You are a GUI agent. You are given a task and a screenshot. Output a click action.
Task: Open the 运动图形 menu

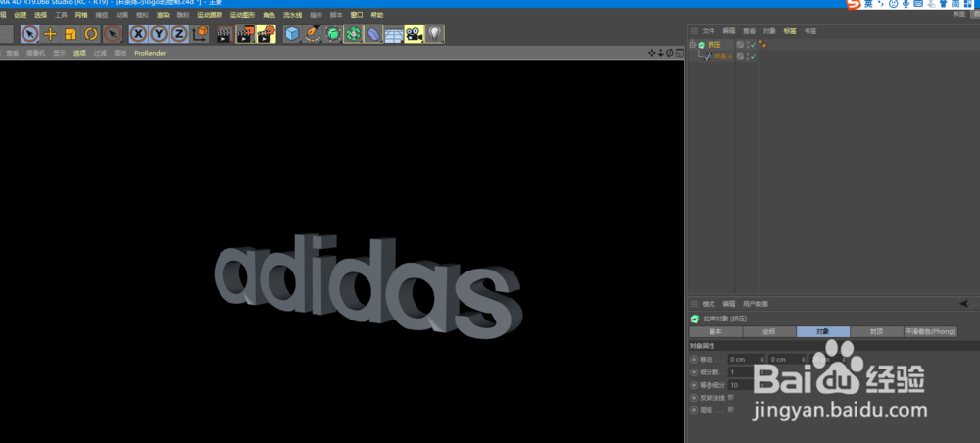[242, 15]
